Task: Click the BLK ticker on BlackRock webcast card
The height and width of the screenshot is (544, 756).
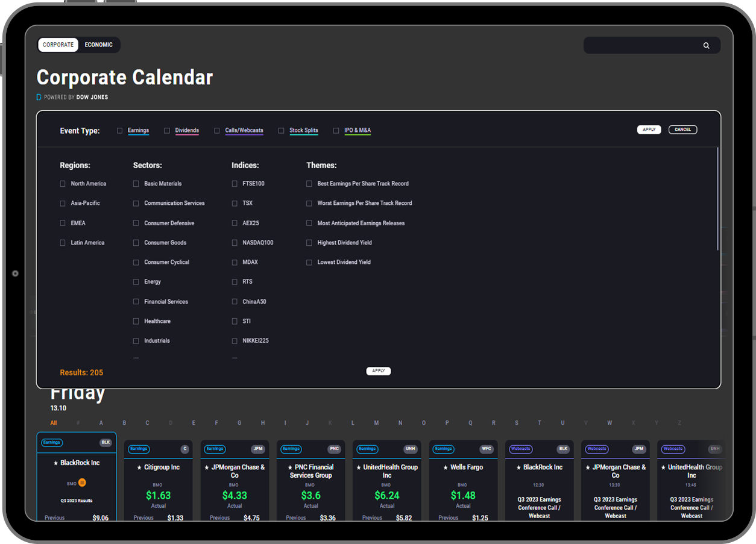Action: coord(563,449)
